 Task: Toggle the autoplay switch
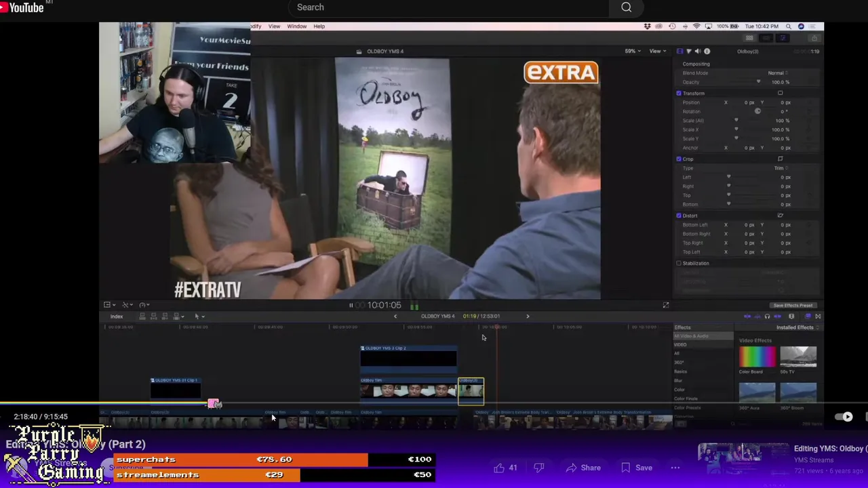tap(844, 417)
